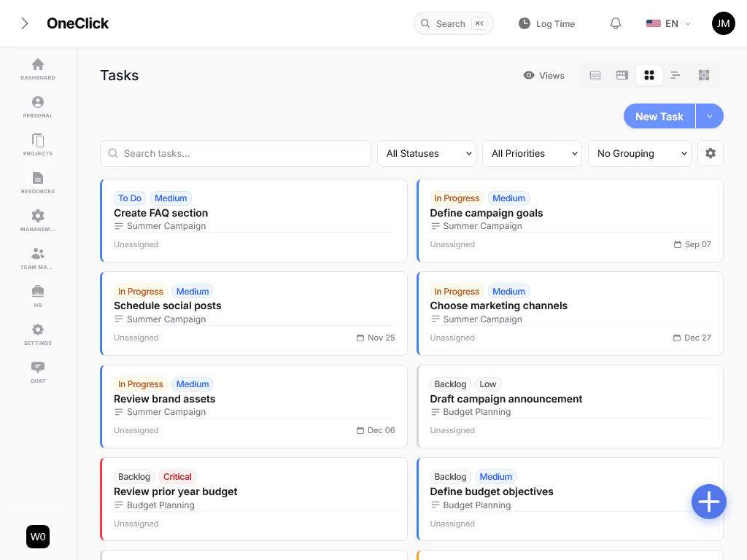Open Personal section in sidebar
The height and width of the screenshot is (560, 747).
pyautogui.click(x=38, y=107)
